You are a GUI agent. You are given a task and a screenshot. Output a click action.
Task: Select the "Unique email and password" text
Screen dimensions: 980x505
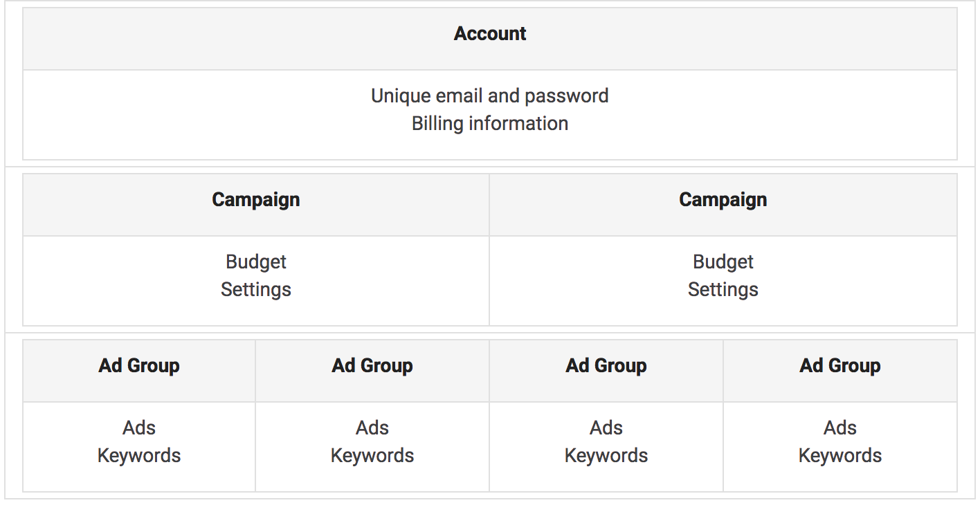tap(490, 95)
